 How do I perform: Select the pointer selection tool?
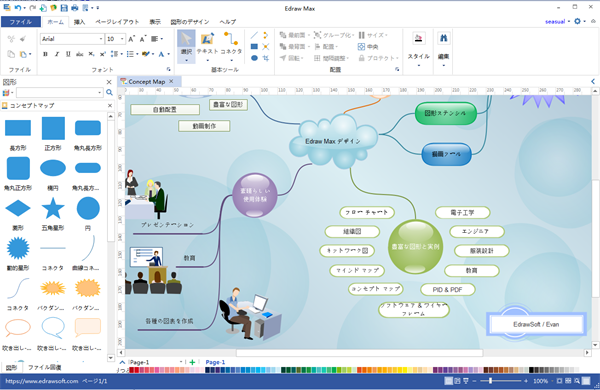(x=186, y=46)
